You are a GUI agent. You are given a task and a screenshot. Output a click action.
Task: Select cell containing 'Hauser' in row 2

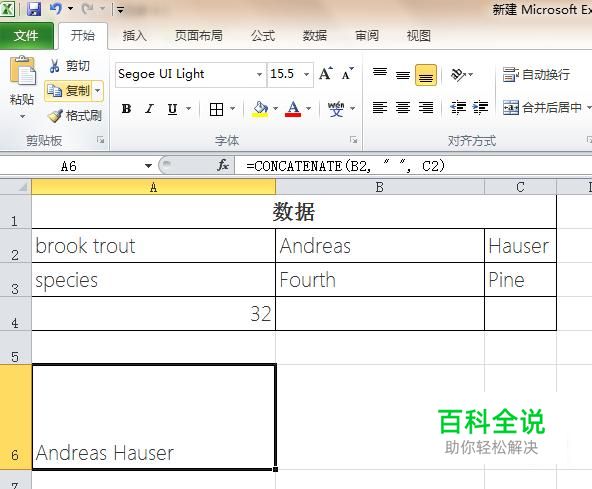tap(520, 246)
